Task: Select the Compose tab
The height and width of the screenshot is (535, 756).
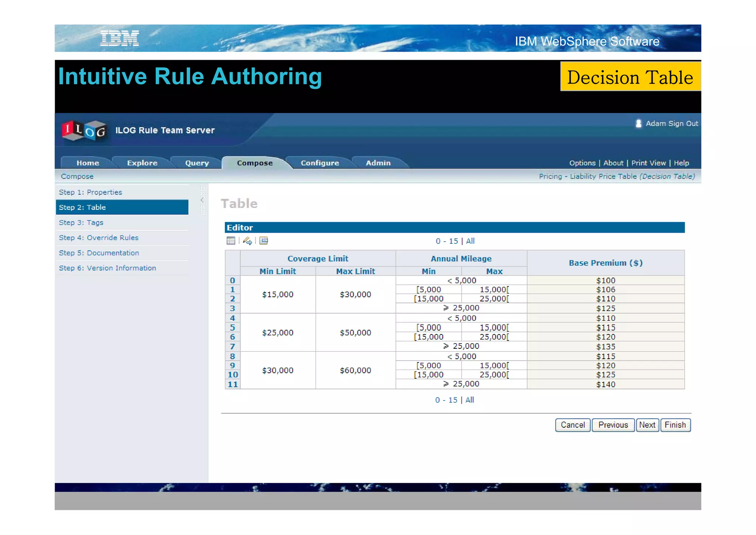Action: pyautogui.click(x=255, y=163)
